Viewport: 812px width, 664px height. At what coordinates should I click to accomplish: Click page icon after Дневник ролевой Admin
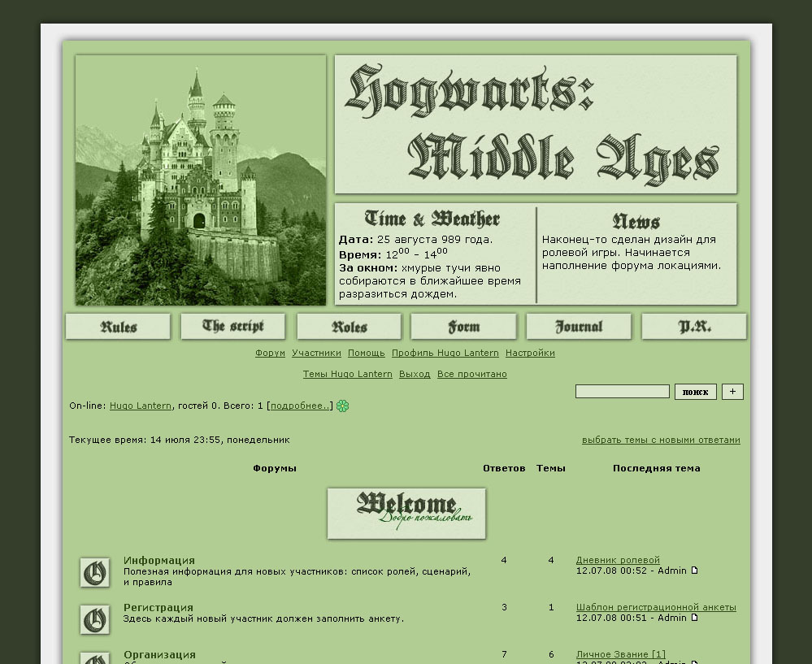694,571
